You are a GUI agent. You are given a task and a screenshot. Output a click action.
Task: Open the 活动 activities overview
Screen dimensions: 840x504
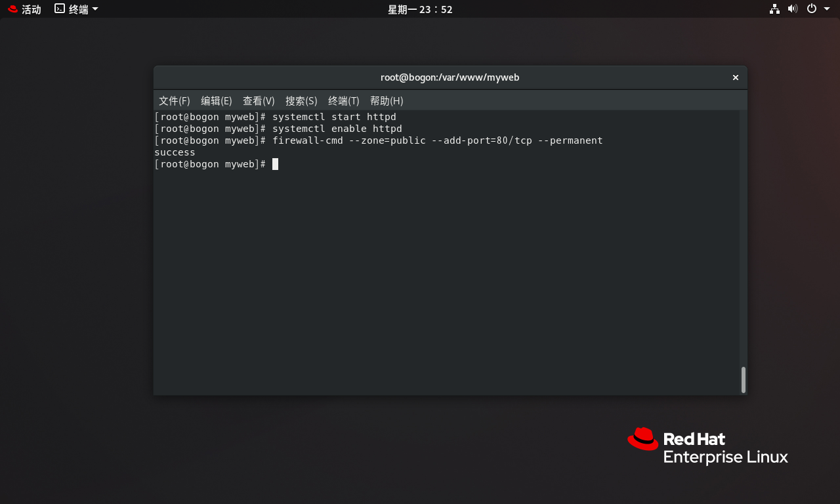click(31, 9)
